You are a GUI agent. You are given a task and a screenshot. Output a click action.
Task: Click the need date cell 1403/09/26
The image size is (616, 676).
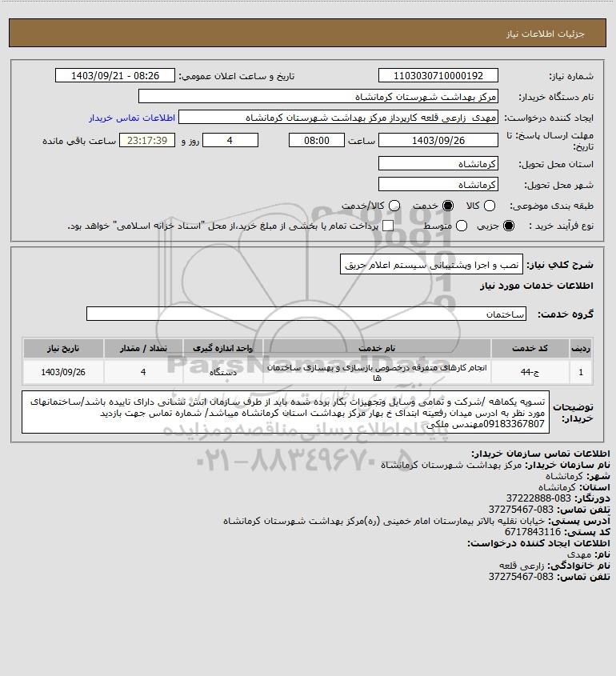(x=63, y=372)
